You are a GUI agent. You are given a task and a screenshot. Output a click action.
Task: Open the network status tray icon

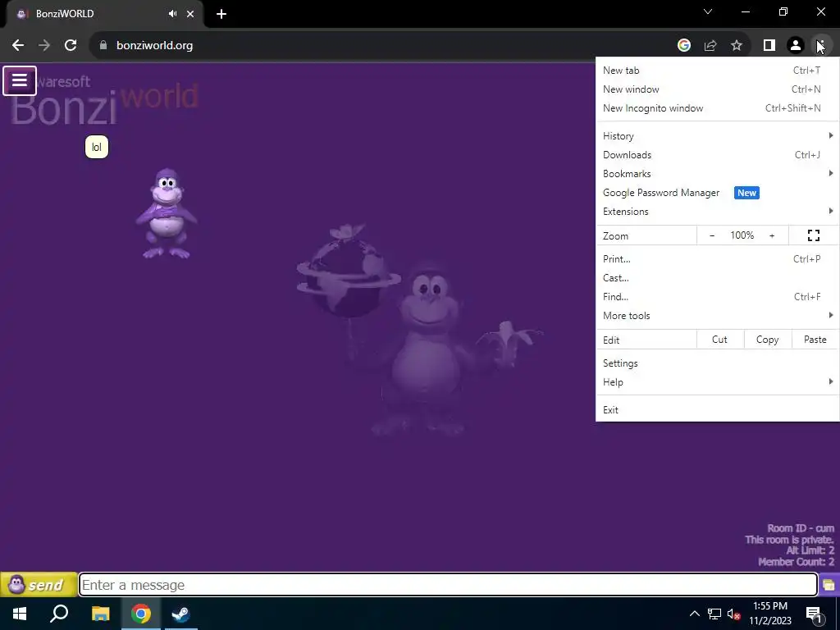714,614
